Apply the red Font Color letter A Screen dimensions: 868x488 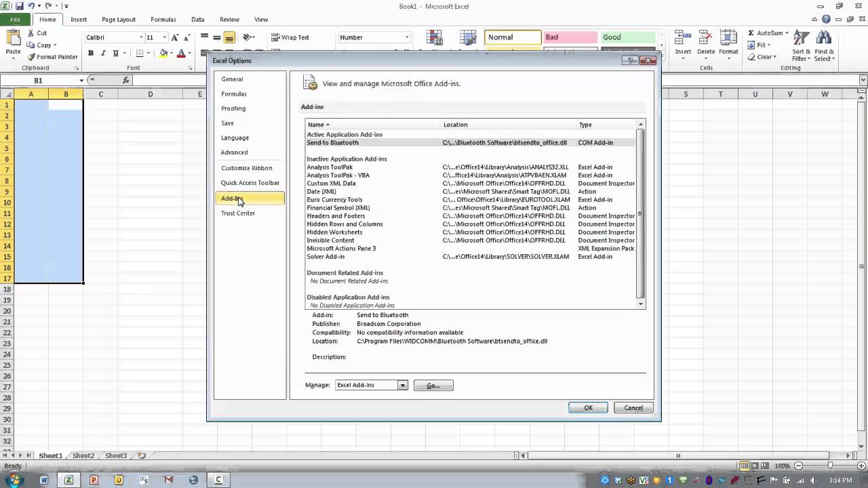(181, 53)
